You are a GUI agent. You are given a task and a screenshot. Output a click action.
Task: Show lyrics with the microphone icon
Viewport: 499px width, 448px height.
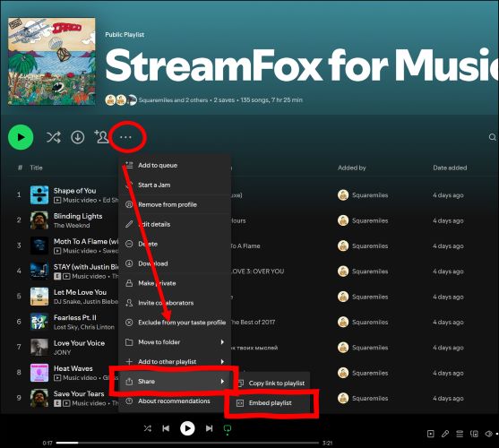click(445, 434)
